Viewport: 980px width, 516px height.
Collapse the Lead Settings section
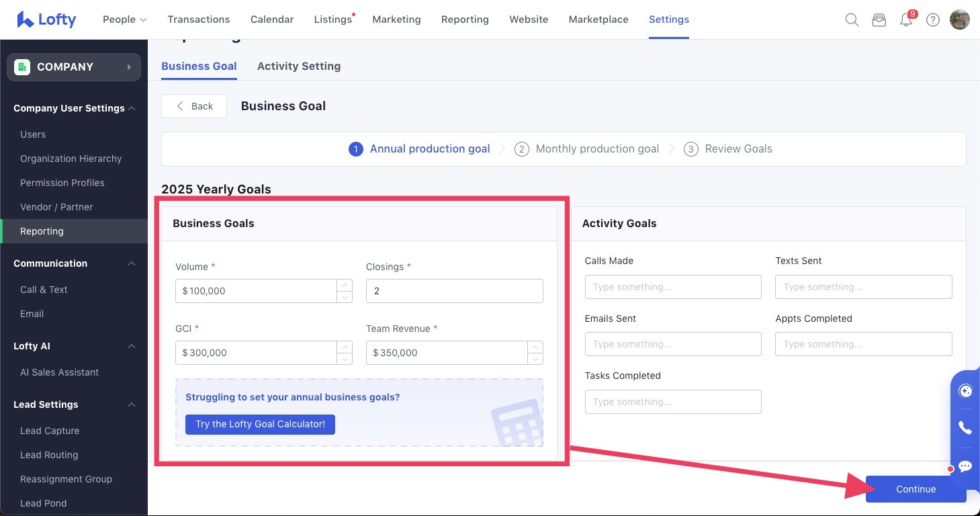(x=132, y=404)
